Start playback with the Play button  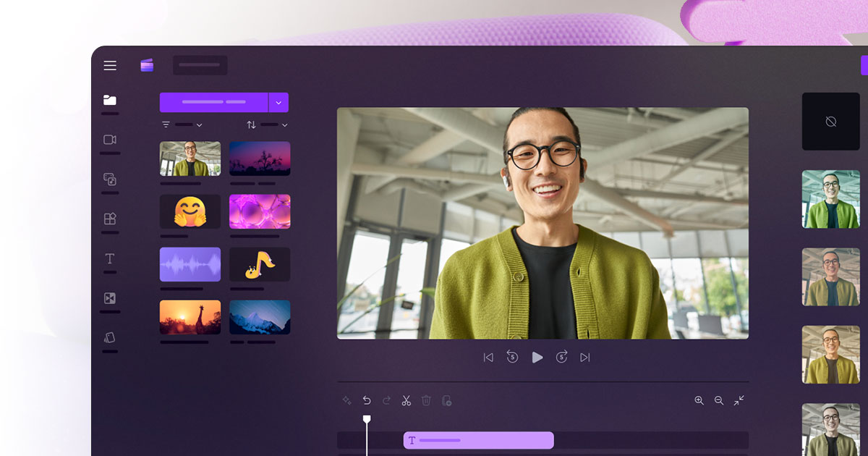point(537,357)
